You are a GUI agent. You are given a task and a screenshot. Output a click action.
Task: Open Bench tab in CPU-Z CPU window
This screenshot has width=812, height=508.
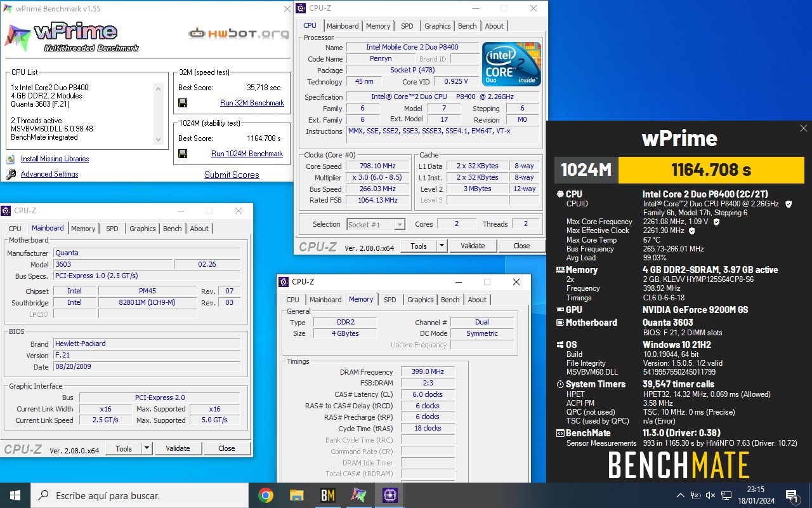(x=468, y=26)
